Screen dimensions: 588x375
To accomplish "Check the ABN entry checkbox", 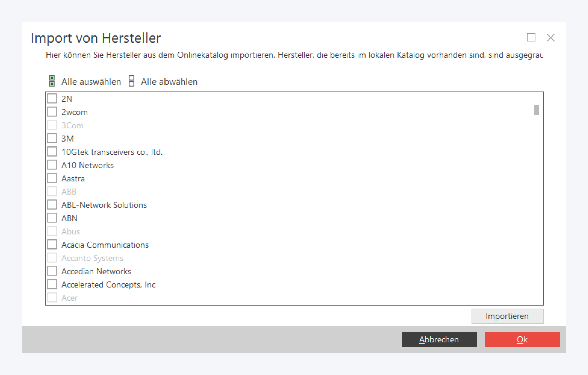I will (52, 218).
